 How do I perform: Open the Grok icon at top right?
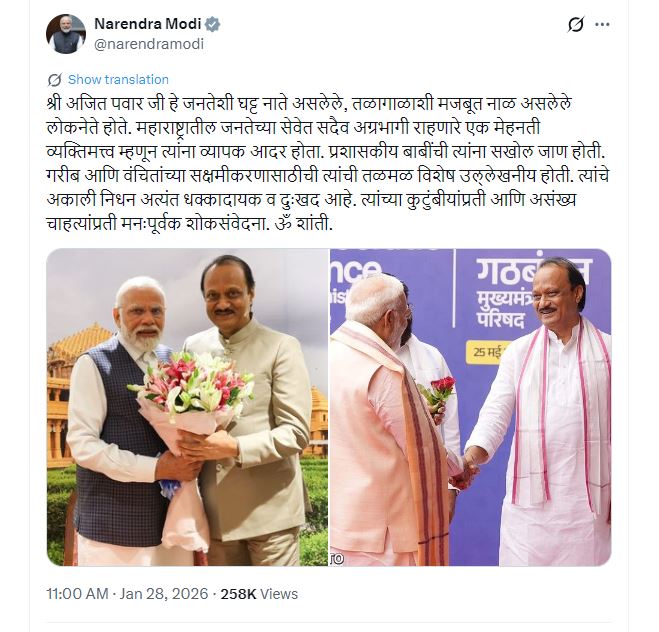[575, 24]
